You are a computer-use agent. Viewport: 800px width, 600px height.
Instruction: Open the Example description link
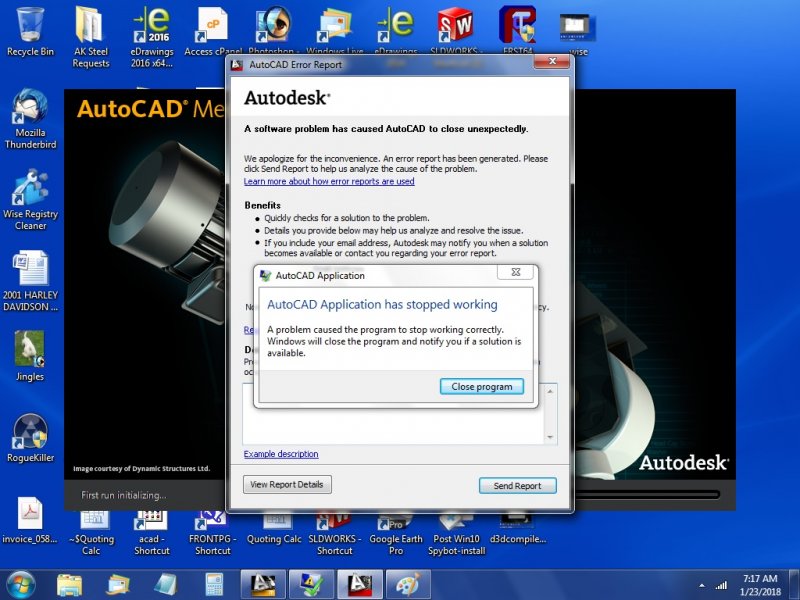pyautogui.click(x=281, y=454)
